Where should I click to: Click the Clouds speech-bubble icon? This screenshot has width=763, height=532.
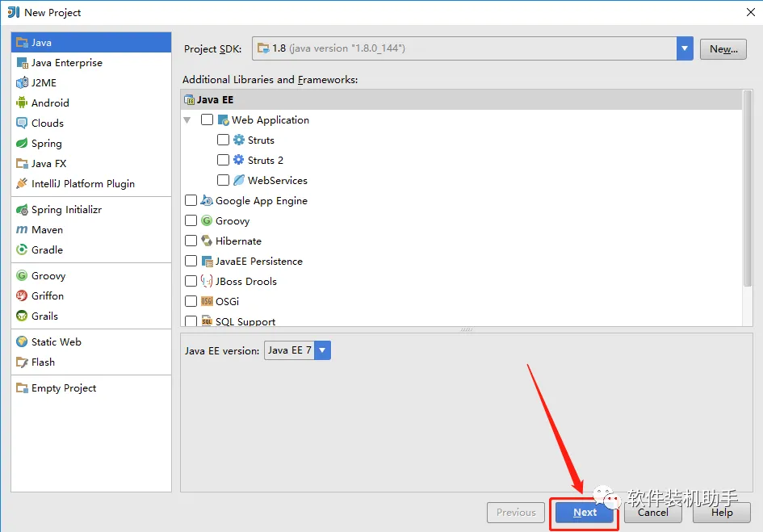[x=22, y=124]
